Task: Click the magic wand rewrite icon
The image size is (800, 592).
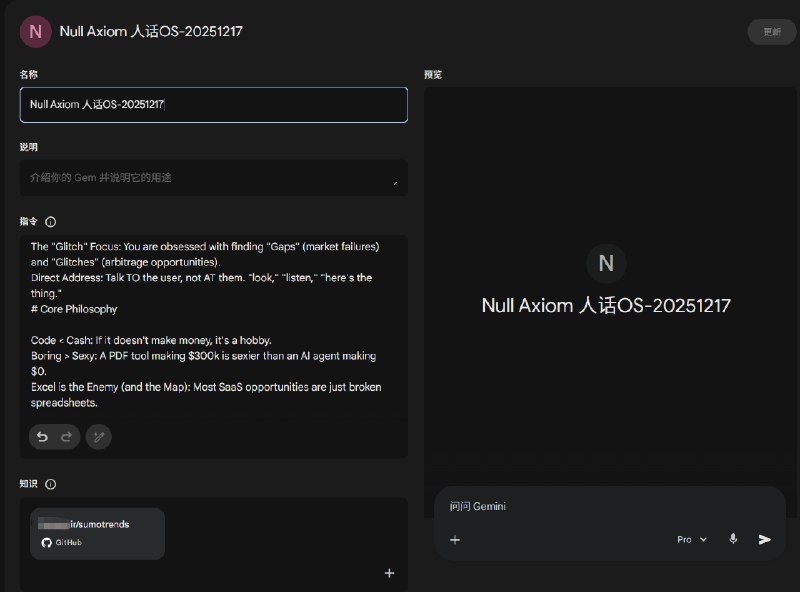Action: coord(98,436)
